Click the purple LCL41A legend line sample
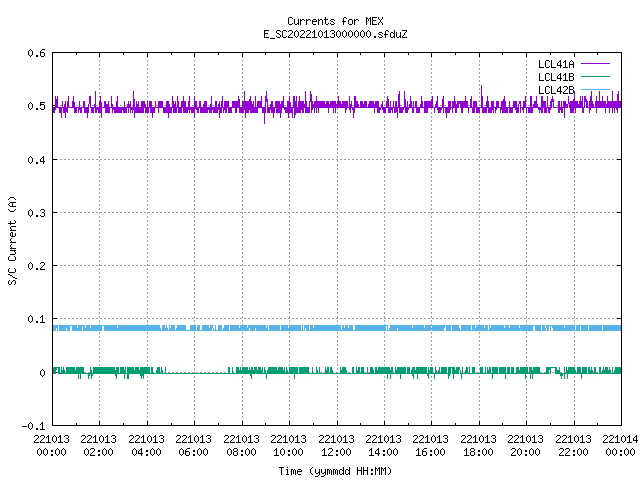Image resolution: width=640 pixels, height=480 pixels. [595, 64]
